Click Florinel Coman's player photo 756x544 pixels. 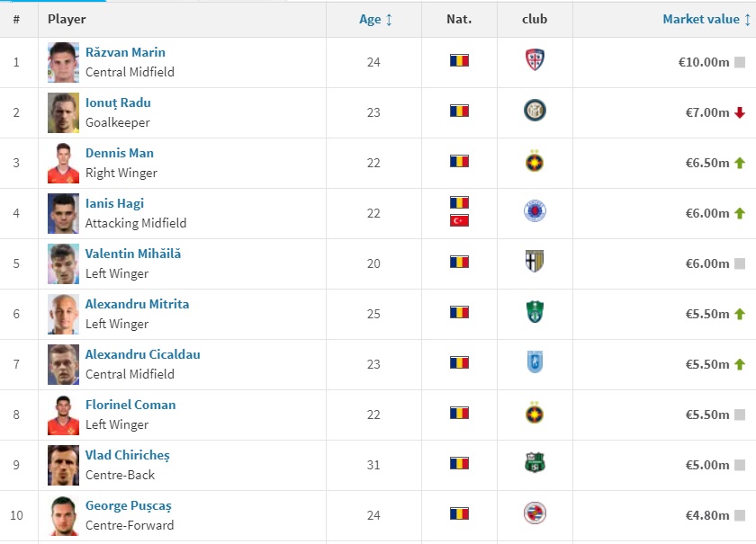click(63, 415)
